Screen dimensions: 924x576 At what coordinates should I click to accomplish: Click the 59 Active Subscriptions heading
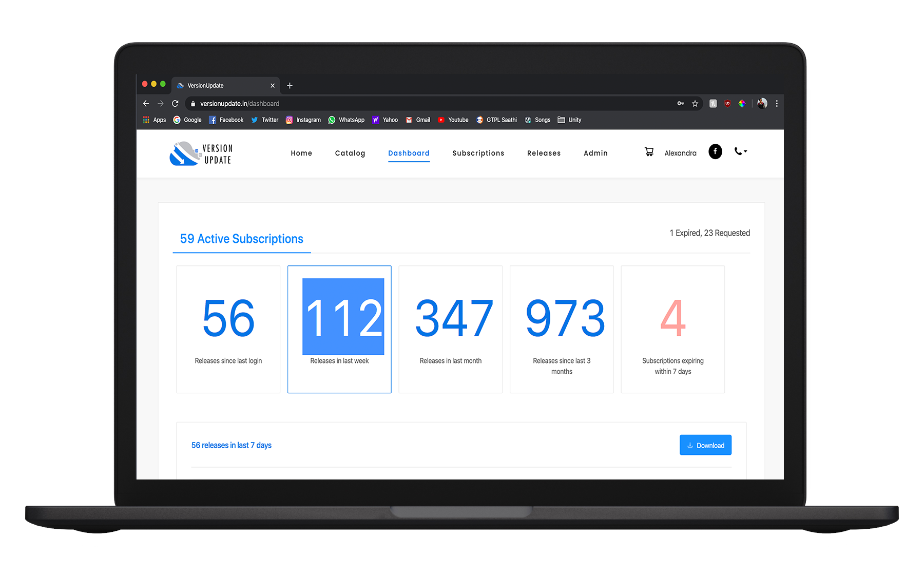tap(241, 239)
